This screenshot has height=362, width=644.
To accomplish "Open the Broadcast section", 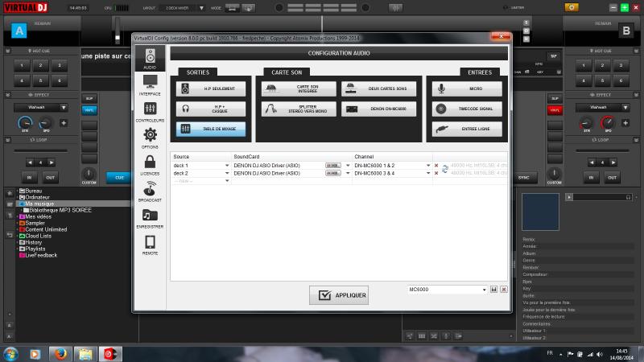I will [150, 191].
